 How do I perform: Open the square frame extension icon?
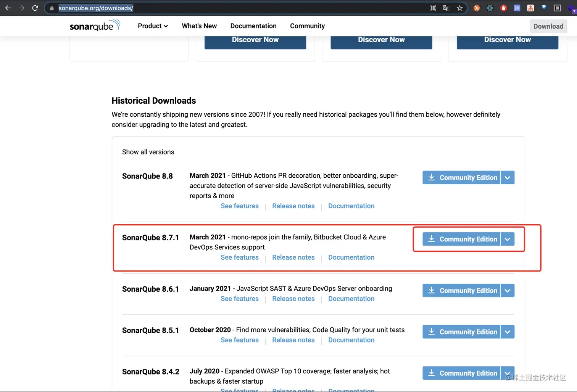pos(558,8)
